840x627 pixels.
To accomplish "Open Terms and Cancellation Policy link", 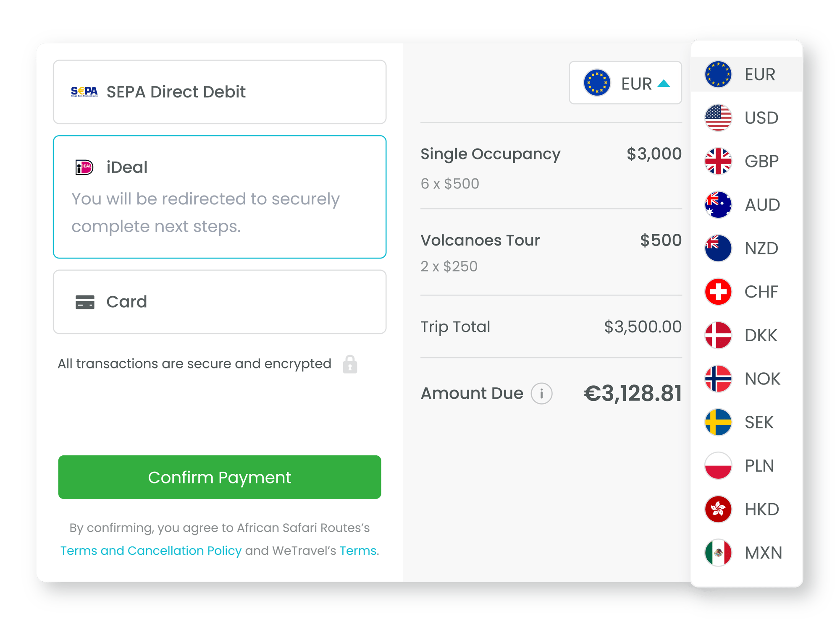I will pyautogui.click(x=151, y=551).
